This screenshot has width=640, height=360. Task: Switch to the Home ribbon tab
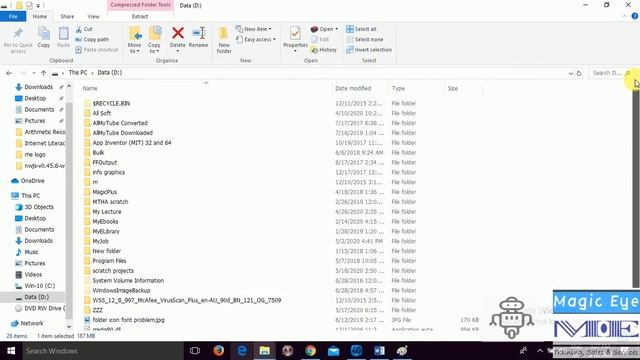[40, 16]
